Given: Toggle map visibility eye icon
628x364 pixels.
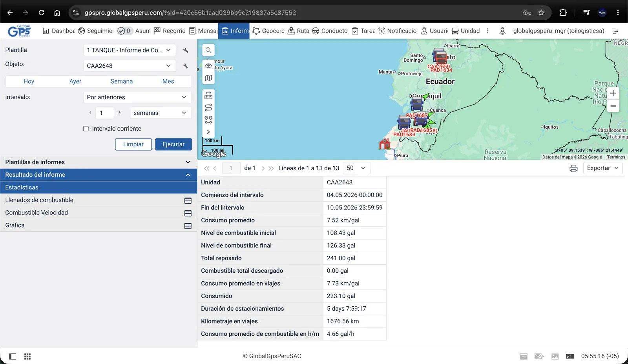Looking at the screenshot, I should click(208, 66).
